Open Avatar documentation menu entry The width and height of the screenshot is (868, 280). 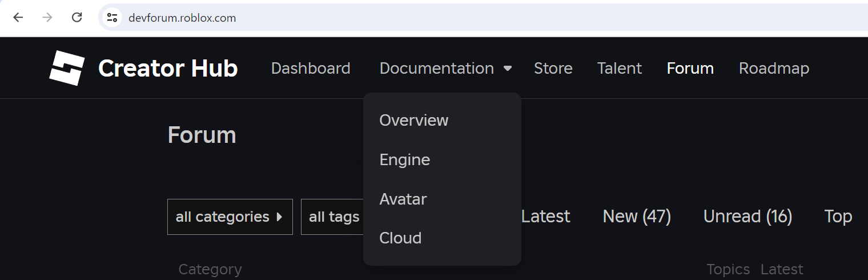pos(403,199)
